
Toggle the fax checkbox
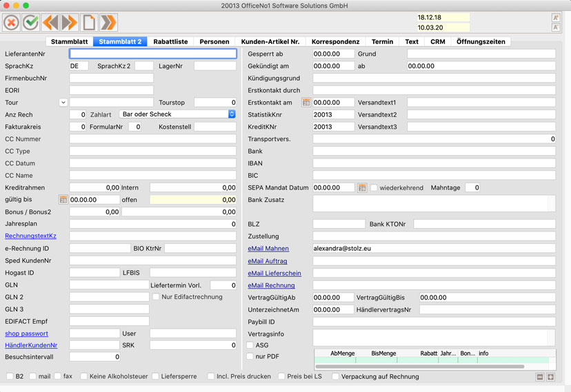click(57, 376)
